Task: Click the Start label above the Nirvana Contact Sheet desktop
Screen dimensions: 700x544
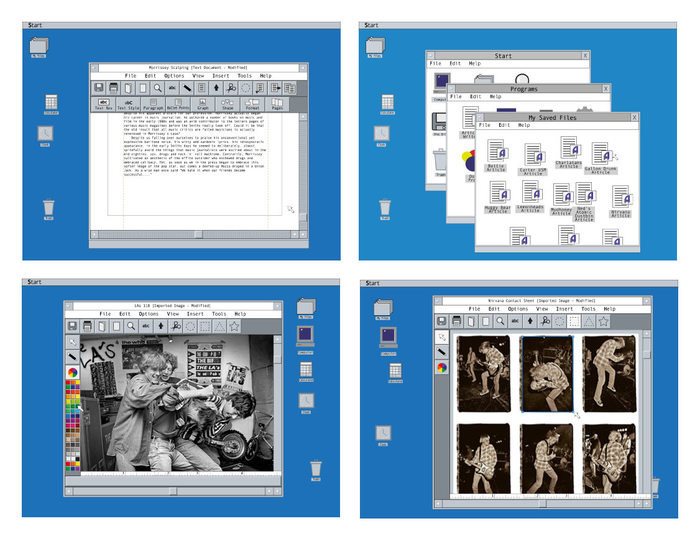Action: click(372, 283)
